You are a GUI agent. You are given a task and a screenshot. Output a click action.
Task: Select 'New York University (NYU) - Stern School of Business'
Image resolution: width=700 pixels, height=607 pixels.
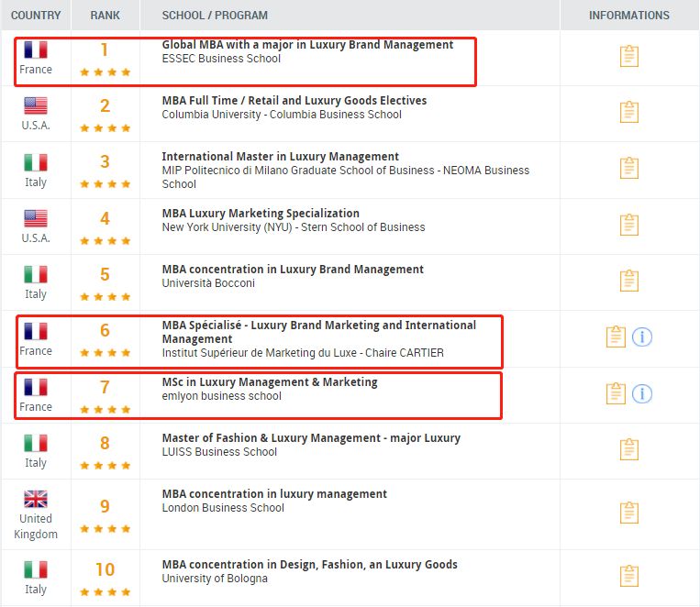click(294, 227)
